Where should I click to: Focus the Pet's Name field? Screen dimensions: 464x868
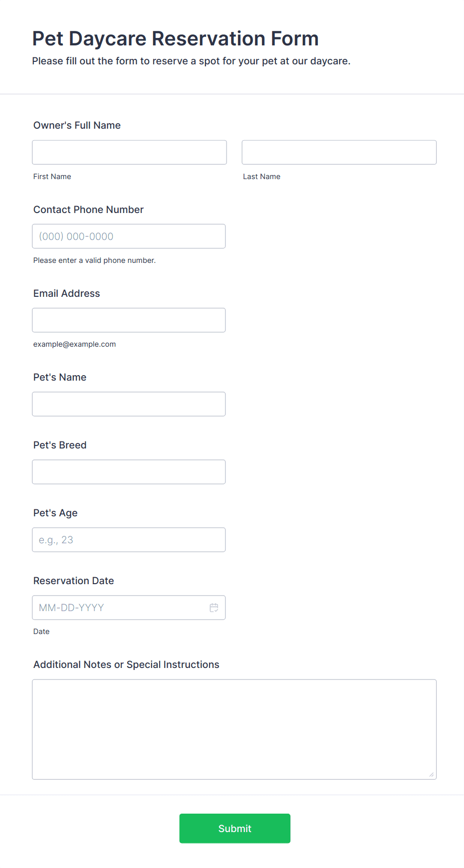(129, 404)
